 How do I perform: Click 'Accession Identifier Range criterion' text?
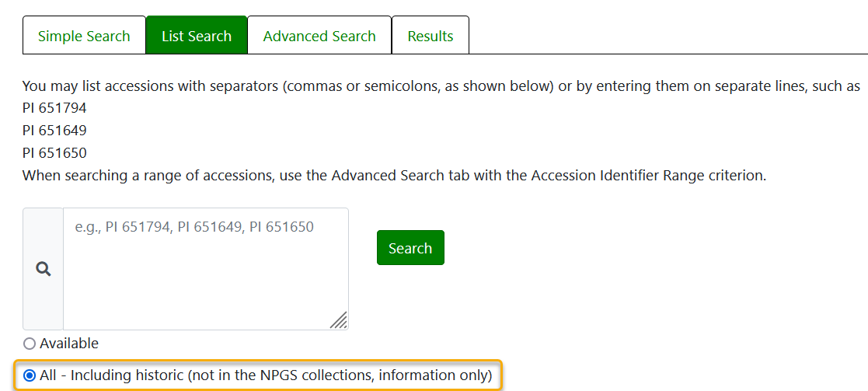coord(648,176)
